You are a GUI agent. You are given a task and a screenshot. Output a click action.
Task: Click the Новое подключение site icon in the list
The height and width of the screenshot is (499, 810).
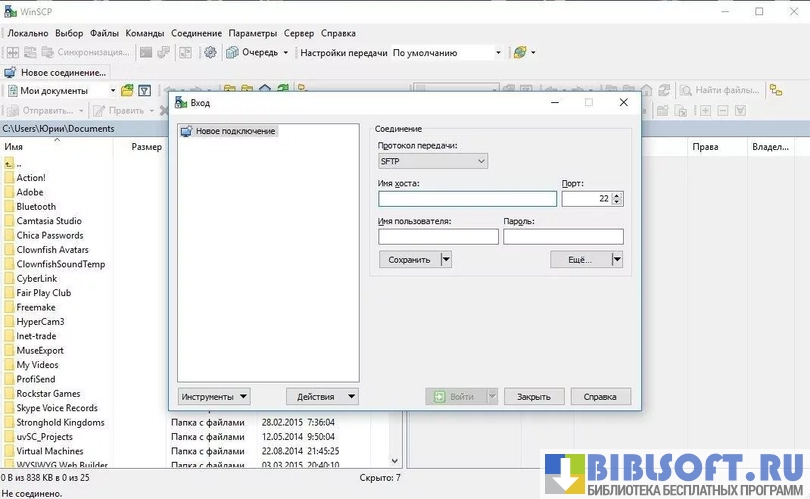coord(186,131)
